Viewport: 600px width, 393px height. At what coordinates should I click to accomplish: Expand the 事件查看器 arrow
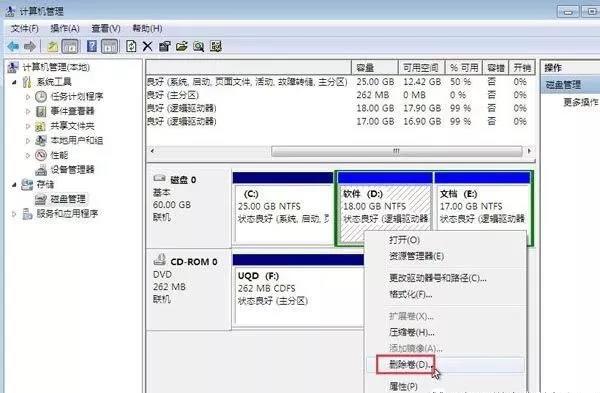pos(28,111)
